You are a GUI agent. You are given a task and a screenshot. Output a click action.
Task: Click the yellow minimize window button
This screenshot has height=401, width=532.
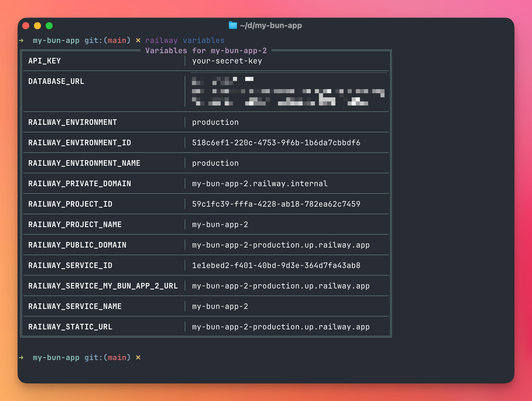(37, 26)
